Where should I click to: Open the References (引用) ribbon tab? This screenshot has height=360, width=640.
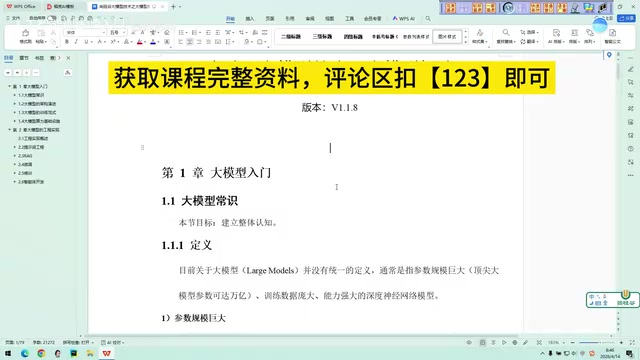pos(290,19)
